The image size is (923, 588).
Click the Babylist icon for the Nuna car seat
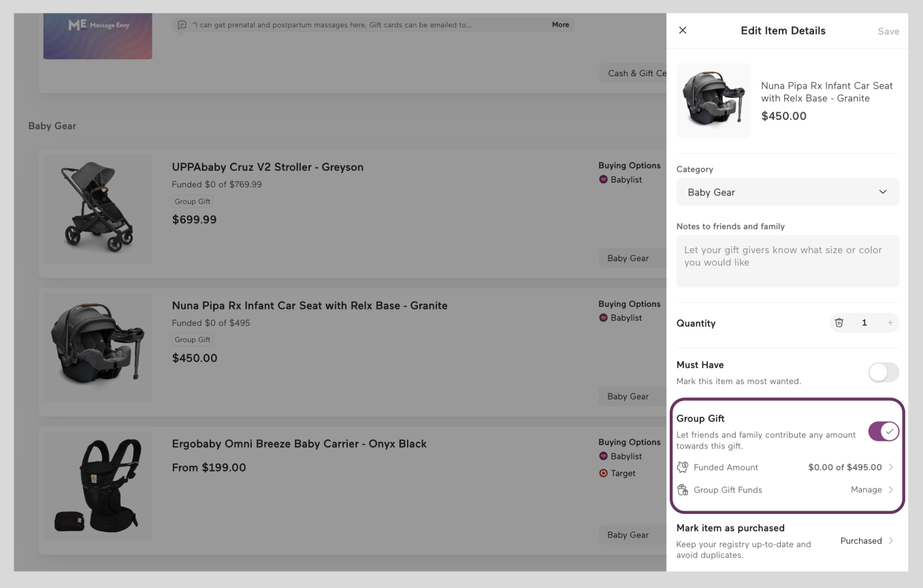point(603,317)
